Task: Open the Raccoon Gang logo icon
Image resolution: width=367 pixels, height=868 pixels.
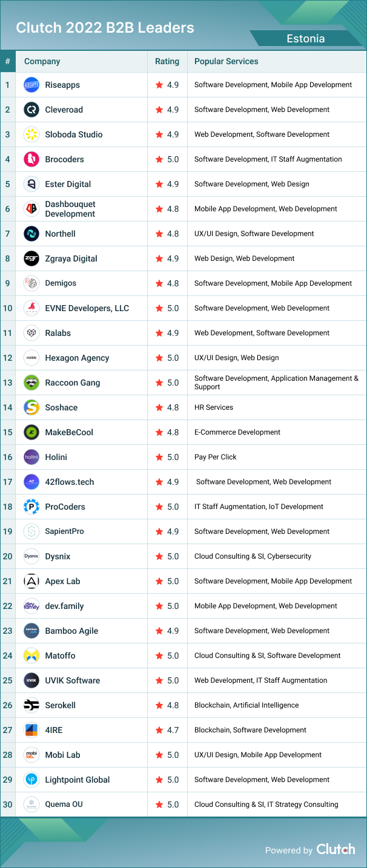Action: [31, 383]
